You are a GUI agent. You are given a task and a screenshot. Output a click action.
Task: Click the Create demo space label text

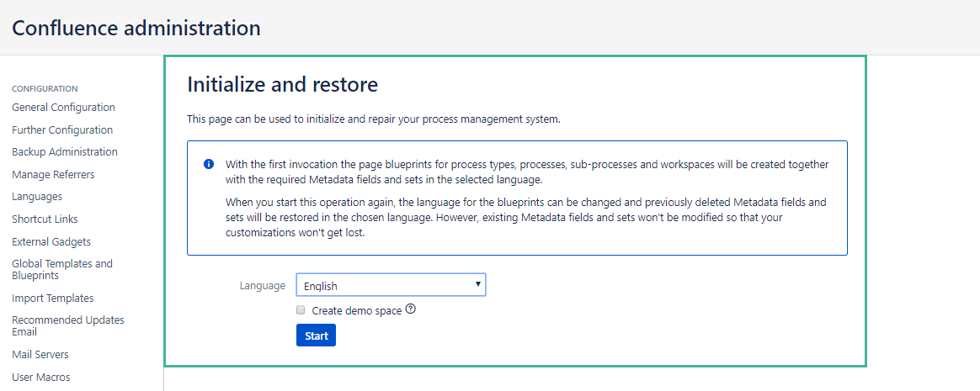click(357, 310)
